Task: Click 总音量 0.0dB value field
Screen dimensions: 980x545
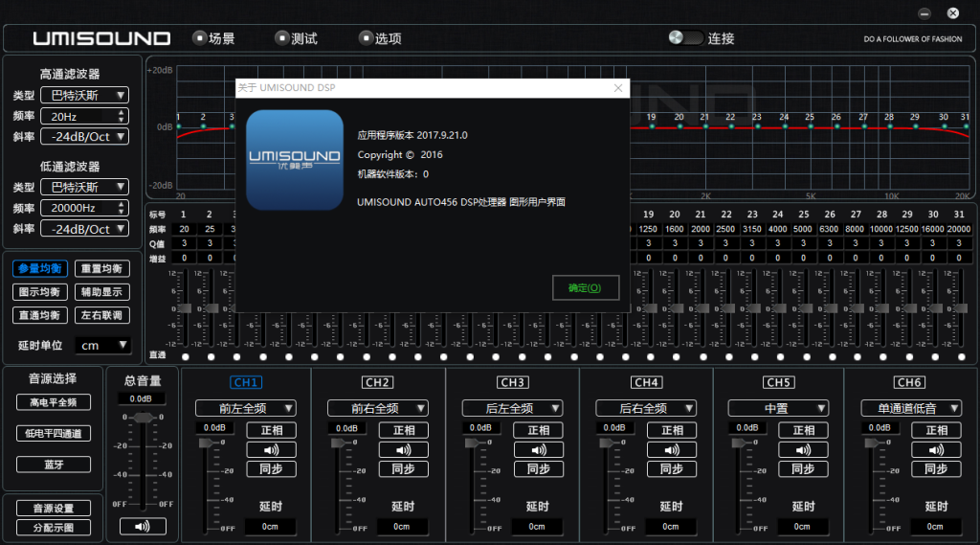Action: (142, 398)
